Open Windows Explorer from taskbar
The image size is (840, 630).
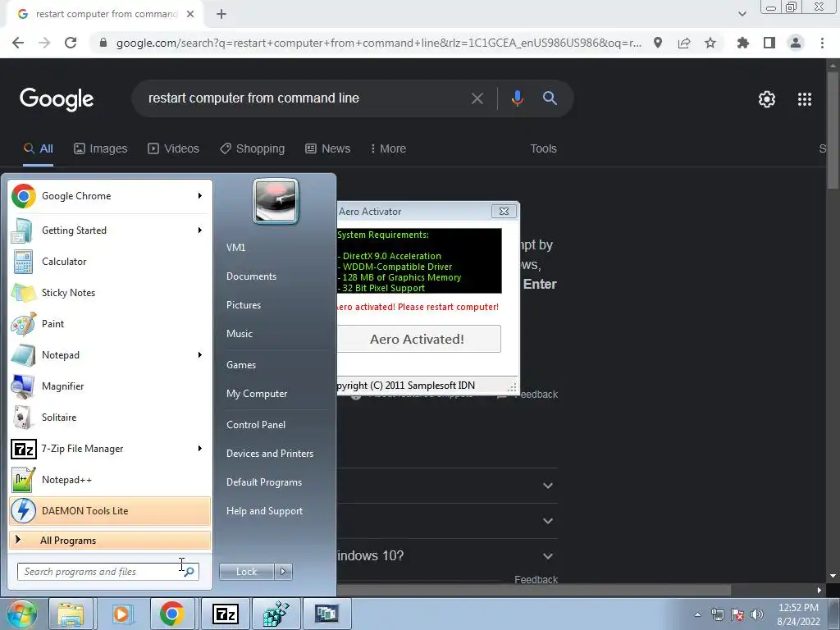(x=71, y=614)
